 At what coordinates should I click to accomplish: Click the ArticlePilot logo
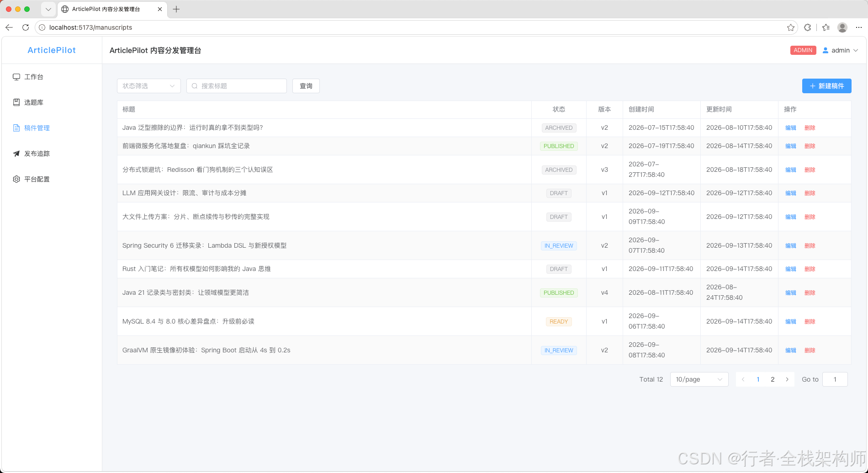tap(52, 50)
